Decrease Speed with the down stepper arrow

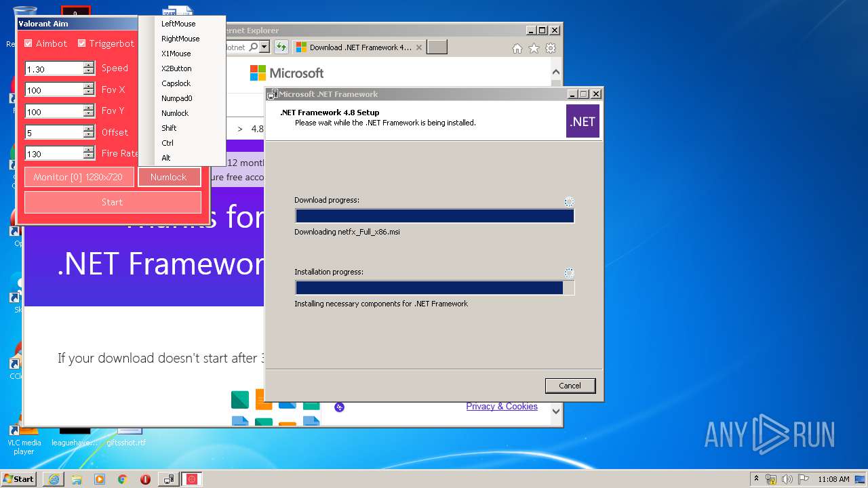[89, 72]
